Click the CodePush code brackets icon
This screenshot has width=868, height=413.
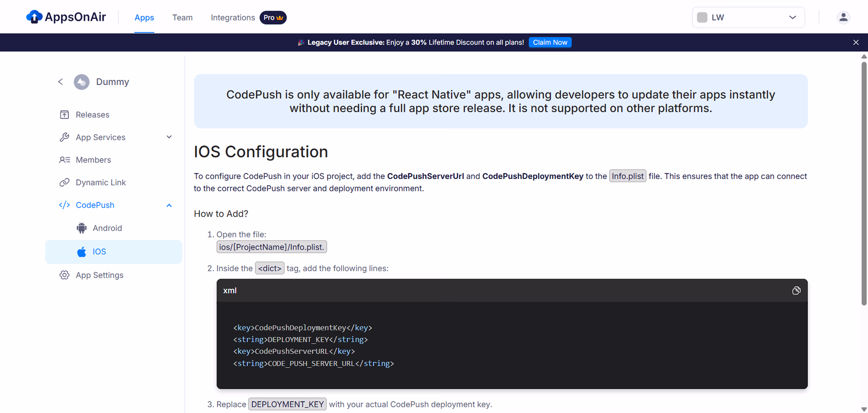64,205
